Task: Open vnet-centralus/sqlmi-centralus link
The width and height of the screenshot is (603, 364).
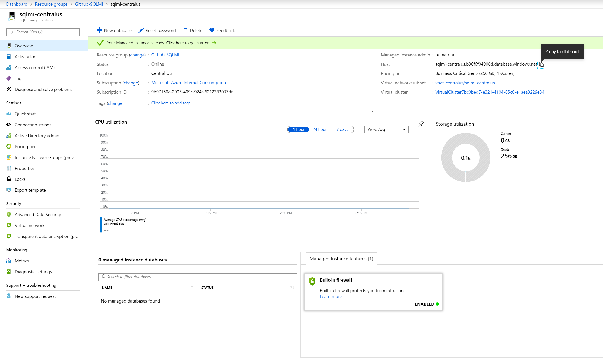Action: coord(465,83)
